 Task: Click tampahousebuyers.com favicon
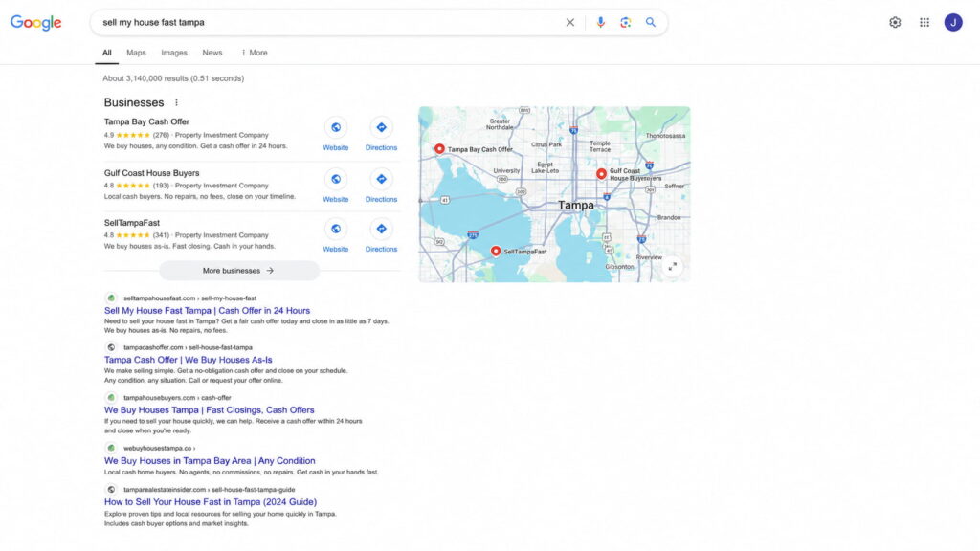[111, 397]
